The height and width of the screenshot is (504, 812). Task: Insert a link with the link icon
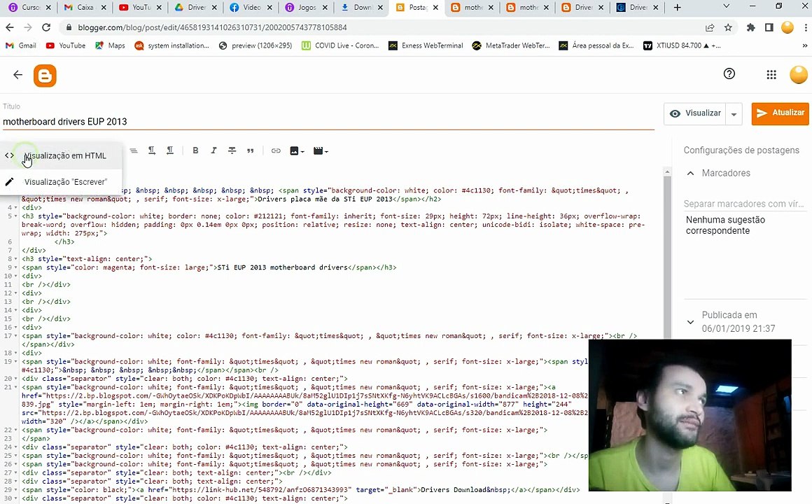pos(276,150)
